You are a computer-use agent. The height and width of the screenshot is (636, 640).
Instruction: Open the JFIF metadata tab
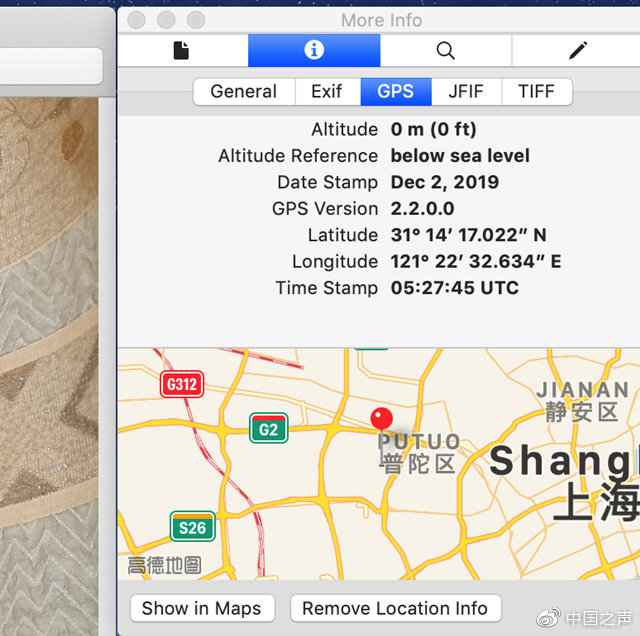(x=466, y=91)
